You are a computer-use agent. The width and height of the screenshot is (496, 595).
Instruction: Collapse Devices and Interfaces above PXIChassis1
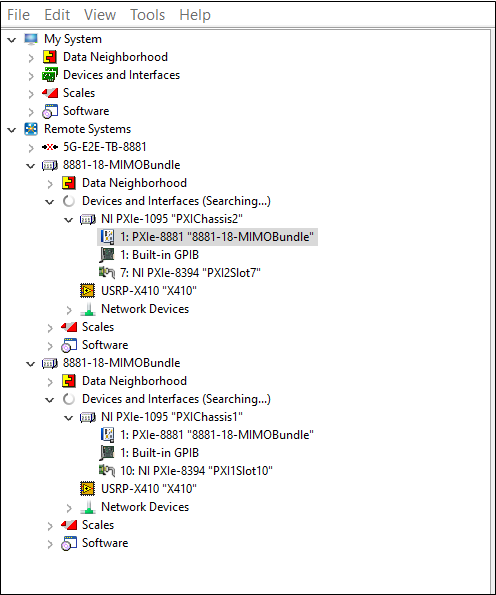coord(50,400)
